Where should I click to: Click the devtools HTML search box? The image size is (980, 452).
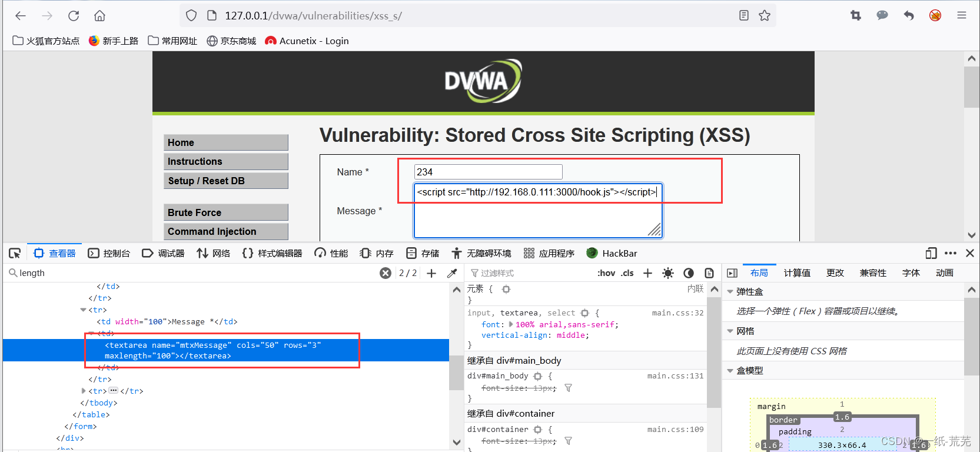(197, 273)
